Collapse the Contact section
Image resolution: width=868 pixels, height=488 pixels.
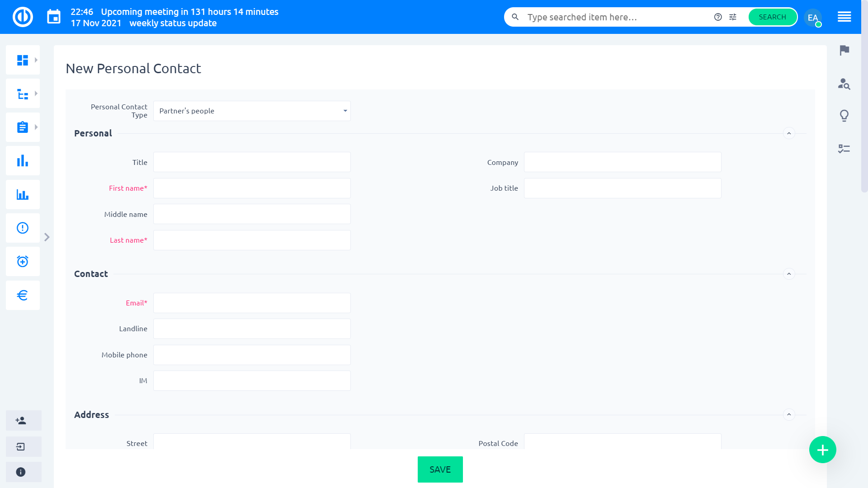tap(789, 274)
